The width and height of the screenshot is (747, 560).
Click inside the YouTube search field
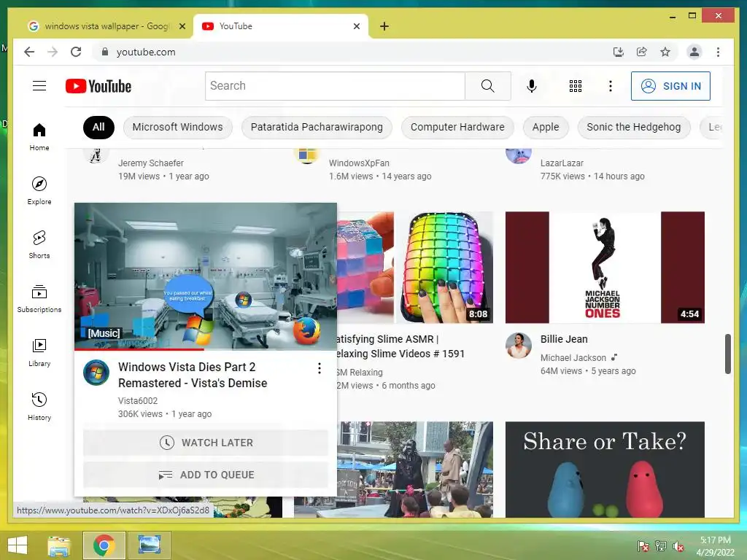335,86
